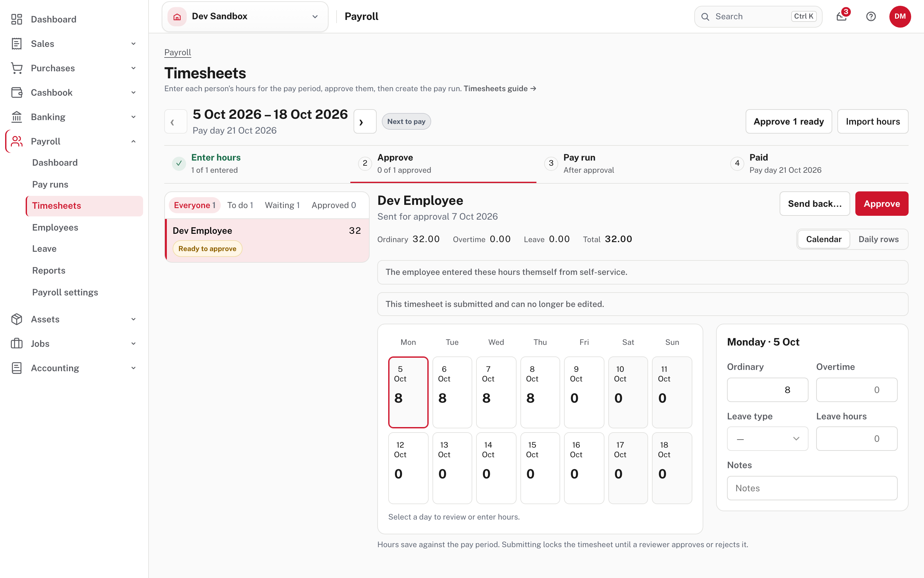Open the notifications inbox icon

pos(842,16)
